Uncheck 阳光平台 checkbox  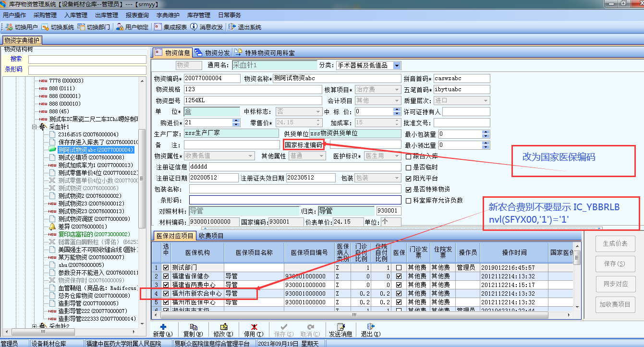(x=409, y=178)
